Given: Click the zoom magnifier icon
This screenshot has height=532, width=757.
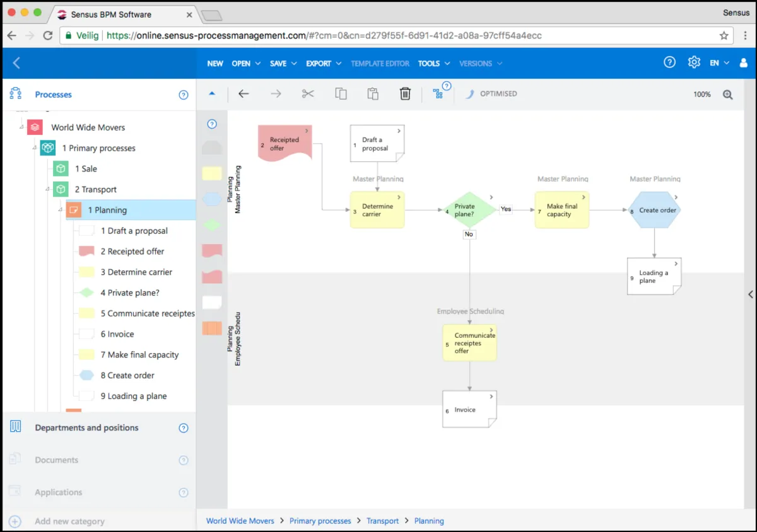Looking at the screenshot, I should [x=727, y=95].
